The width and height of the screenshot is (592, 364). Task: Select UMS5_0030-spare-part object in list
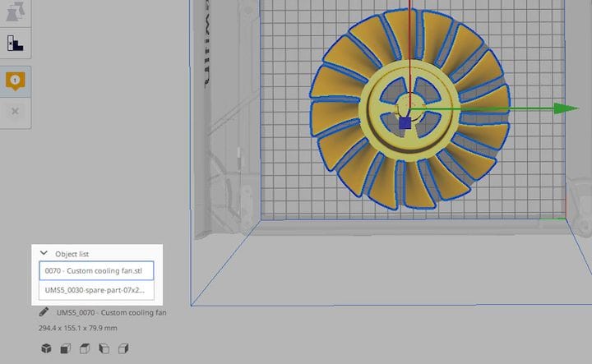(x=96, y=290)
